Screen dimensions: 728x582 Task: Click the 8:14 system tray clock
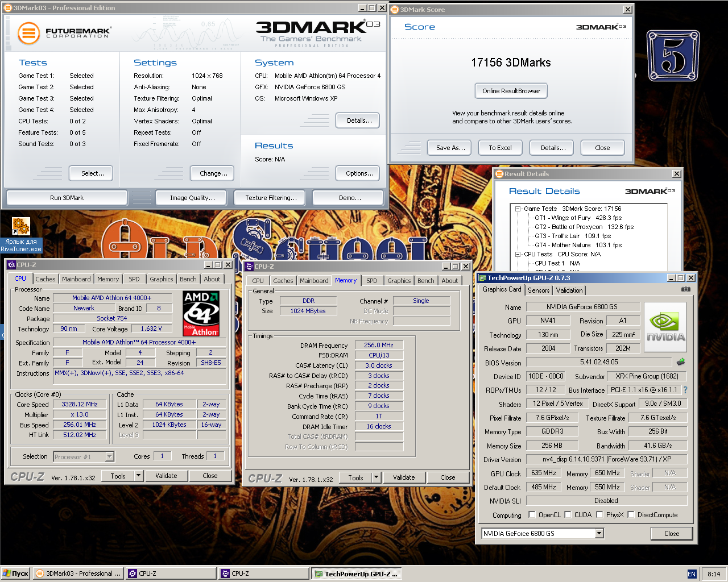pos(714,574)
